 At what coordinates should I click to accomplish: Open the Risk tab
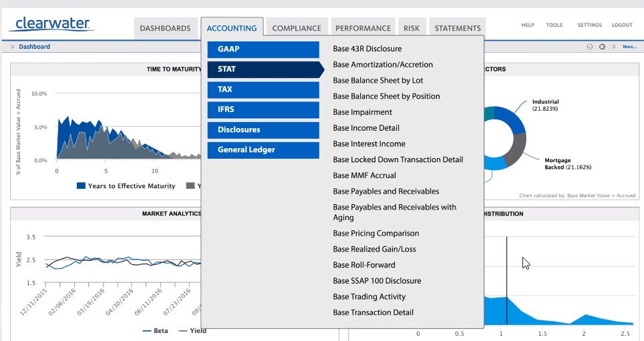click(412, 28)
